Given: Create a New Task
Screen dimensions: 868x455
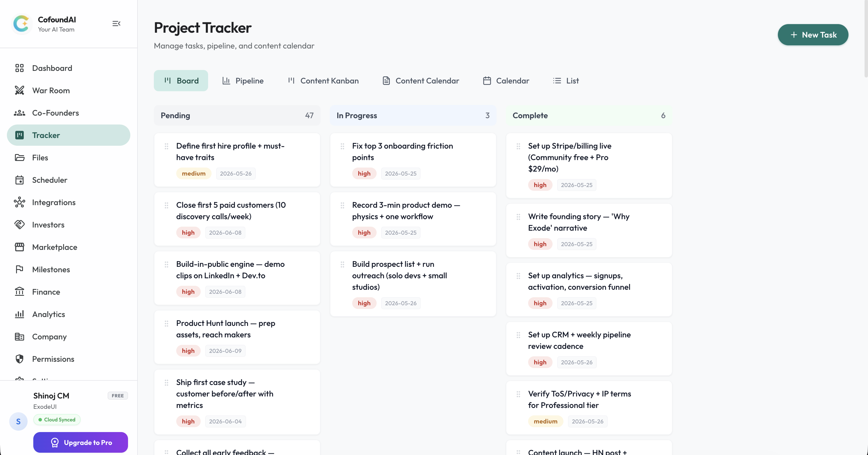Looking at the screenshot, I should coord(813,35).
